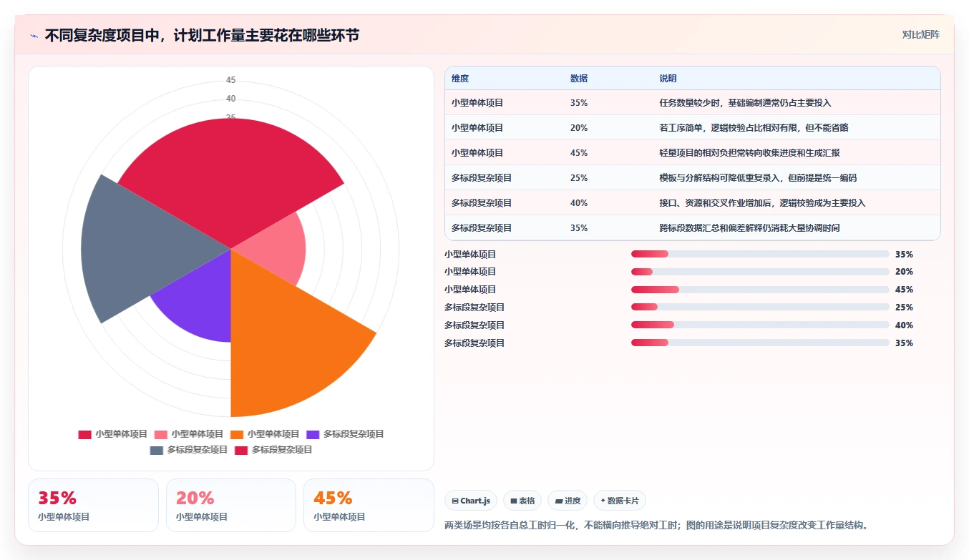Click the 表格 tag
The width and height of the screenshot is (969, 560).
pos(522,501)
